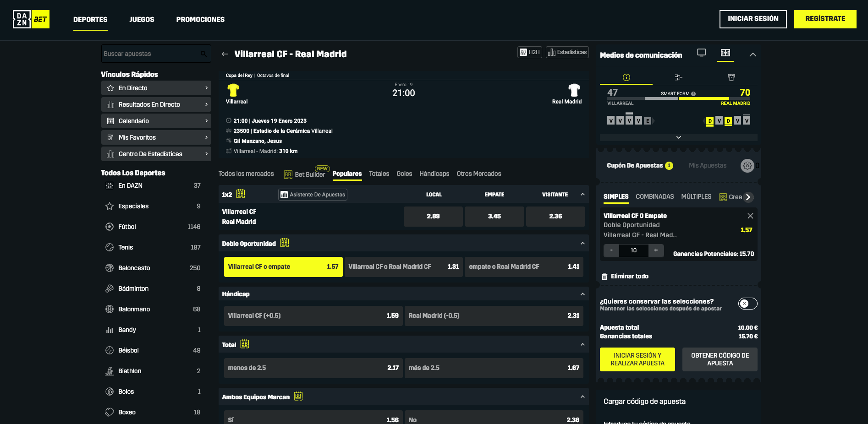Open Resultados En Directo quick link
The width and height of the screenshot is (868, 424).
[x=156, y=104]
